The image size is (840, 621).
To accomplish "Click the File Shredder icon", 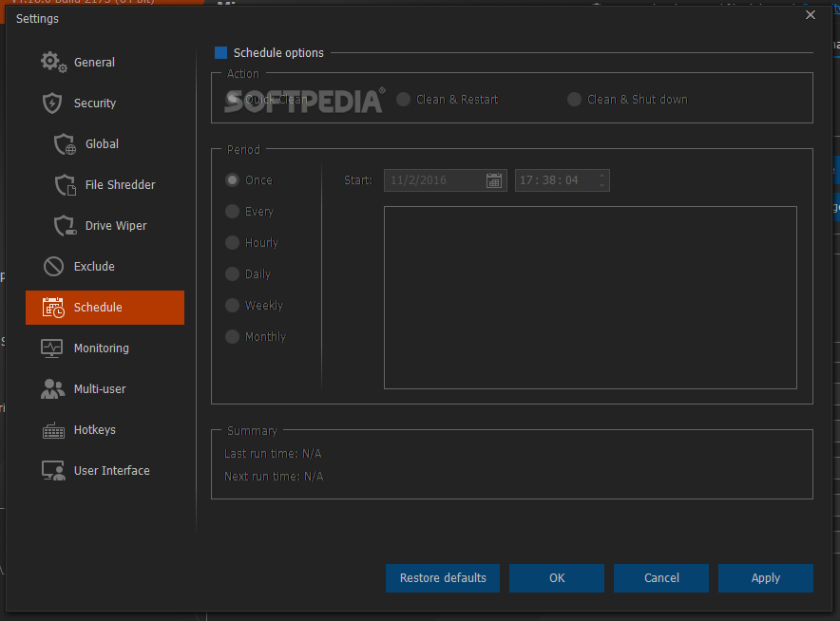I will coord(66,185).
